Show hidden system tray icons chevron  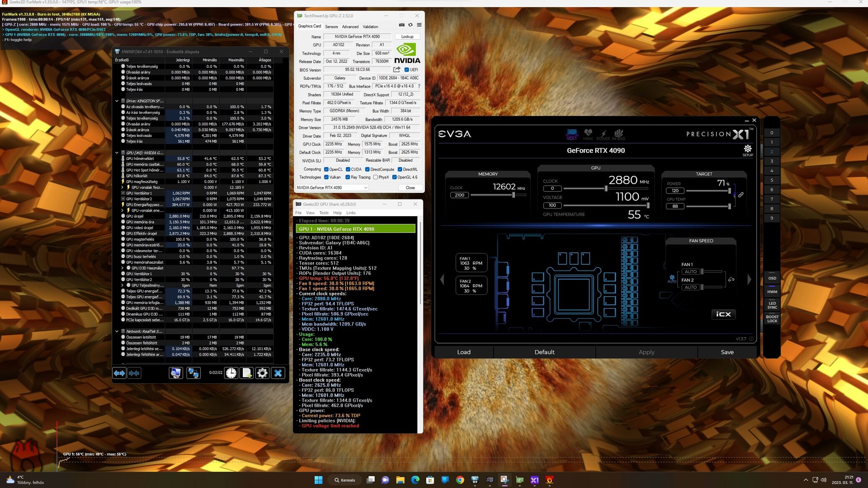click(x=806, y=480)
